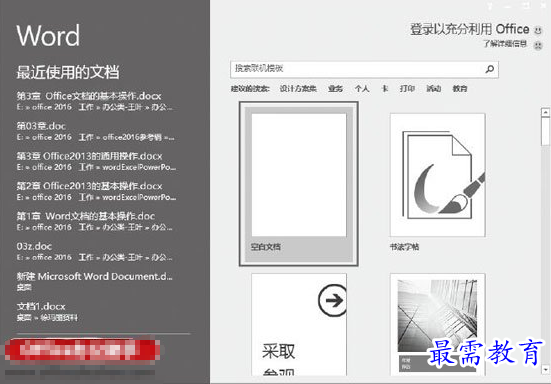Click the sad face feedback icon
551x384 pixels.
click(x=538, y=45)
